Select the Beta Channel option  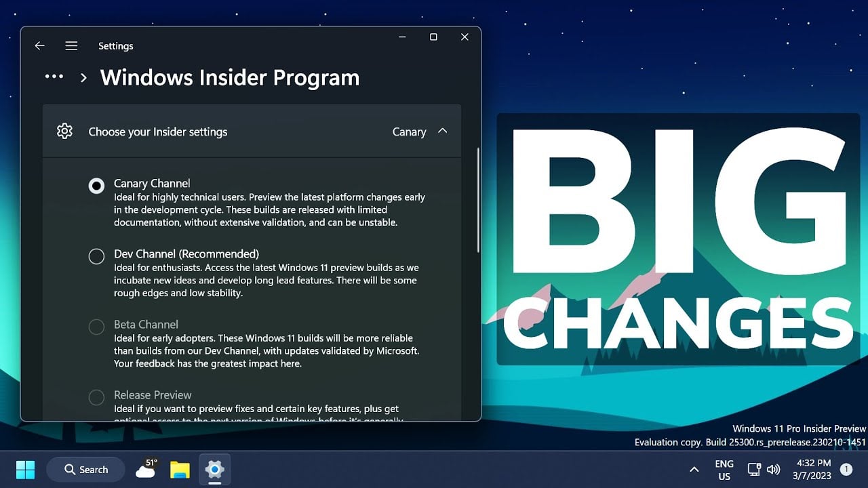96,327
